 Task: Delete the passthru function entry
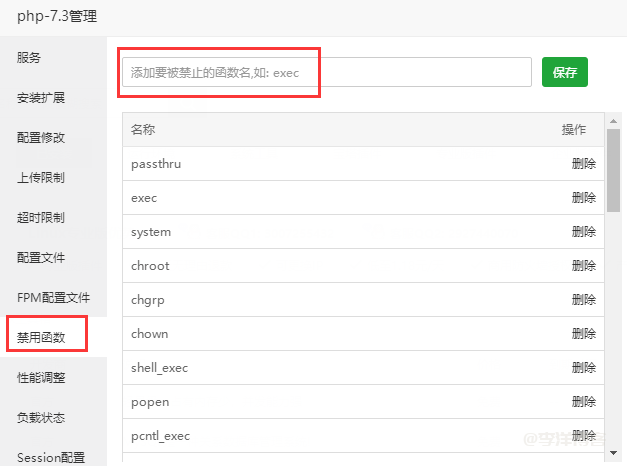(584, 164)
